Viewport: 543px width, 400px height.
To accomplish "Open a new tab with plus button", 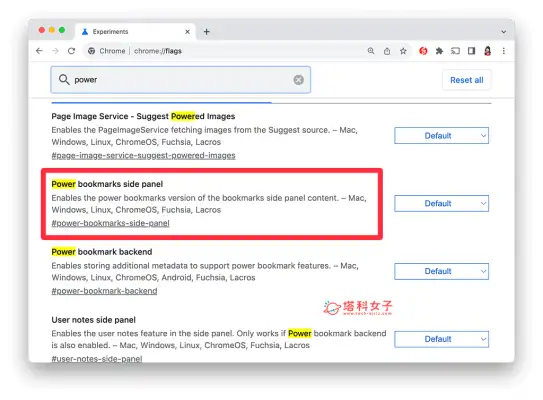I will point(207,32).
